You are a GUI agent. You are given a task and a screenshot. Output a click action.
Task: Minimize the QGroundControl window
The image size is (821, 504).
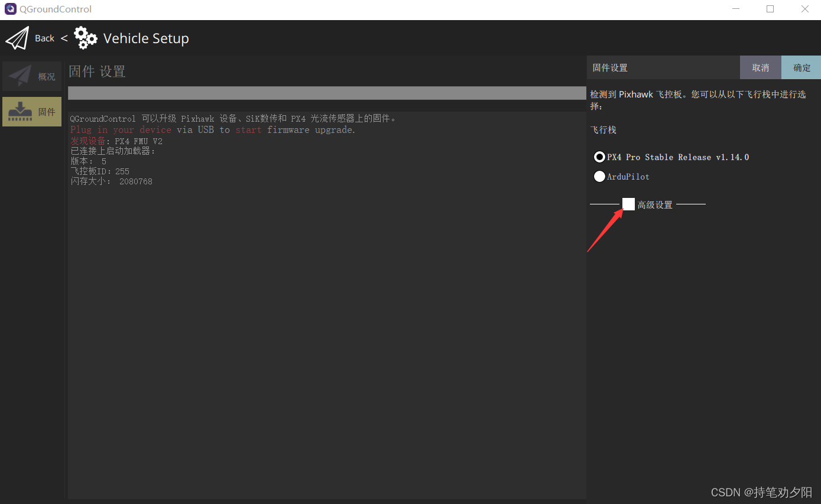tap(736, 9)
